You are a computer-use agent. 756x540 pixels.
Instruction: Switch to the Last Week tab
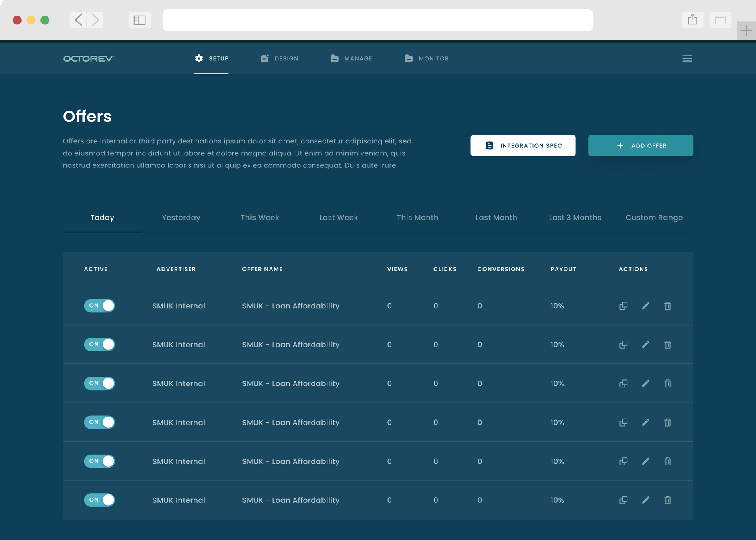pos(338,218)
